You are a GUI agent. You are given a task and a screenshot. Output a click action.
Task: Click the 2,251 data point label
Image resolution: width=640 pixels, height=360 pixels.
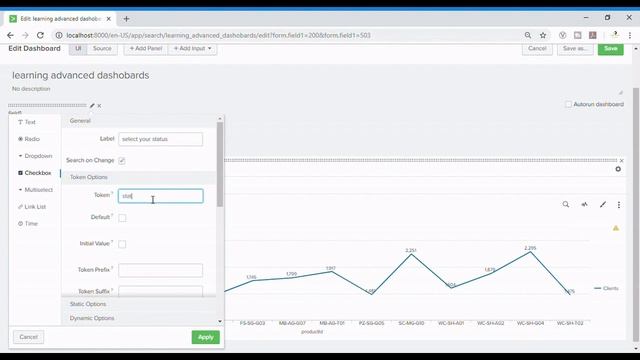[x=411, y=250]
